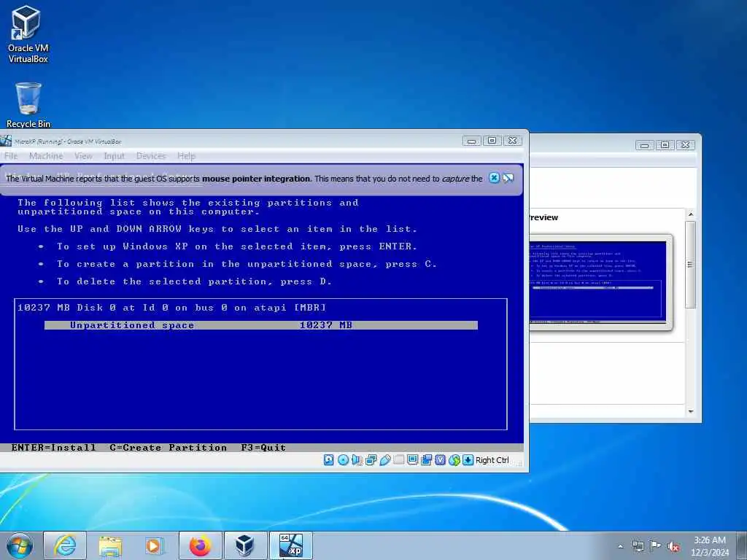The height and width of the screenshot is (560, 747).
Task: Click 'ENTER=Install' in the setup status bar
Action: click(x=53, y=448)
